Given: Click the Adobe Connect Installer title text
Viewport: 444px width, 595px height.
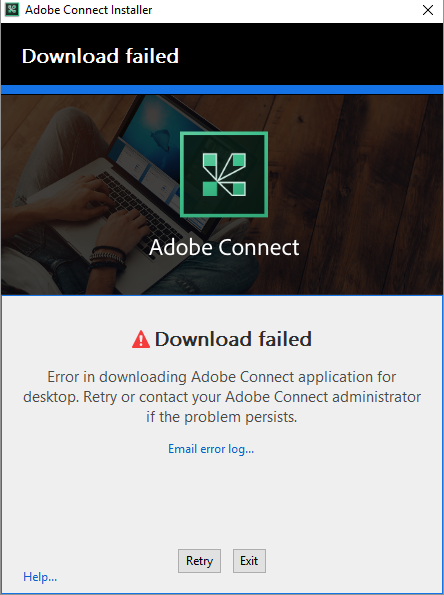Looking at the screenshot, I should 88,10.
